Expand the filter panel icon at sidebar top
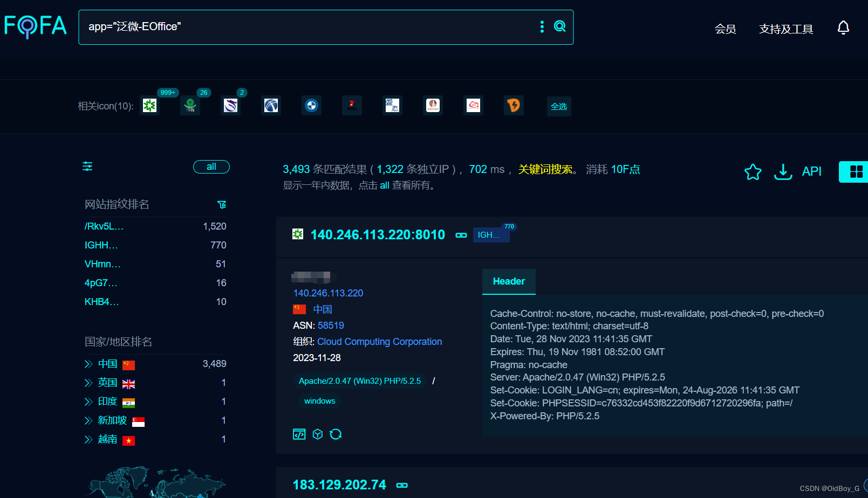This screenshot has height=498, width=868. (87, 167)
